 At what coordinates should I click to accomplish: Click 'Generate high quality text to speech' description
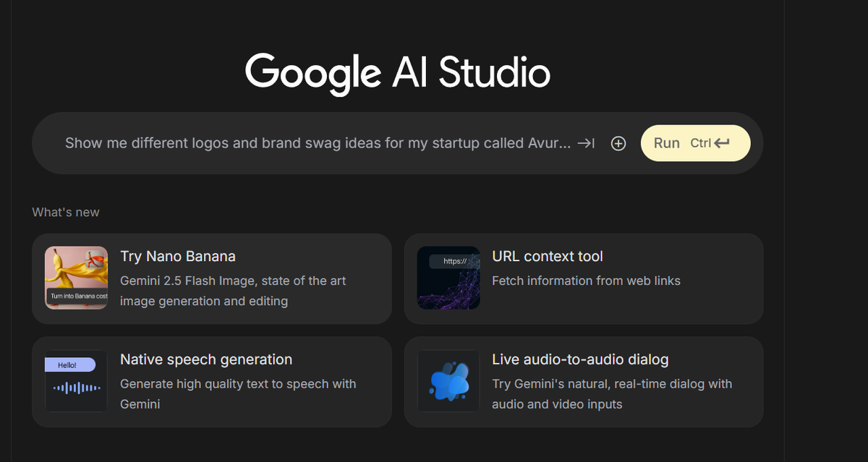point(238,394)
